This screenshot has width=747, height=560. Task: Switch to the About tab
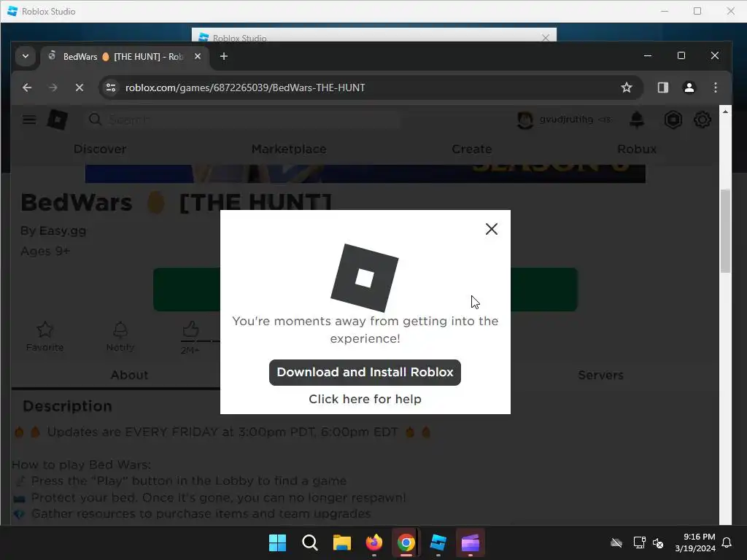pyautogui.click(x=129, y=376)
